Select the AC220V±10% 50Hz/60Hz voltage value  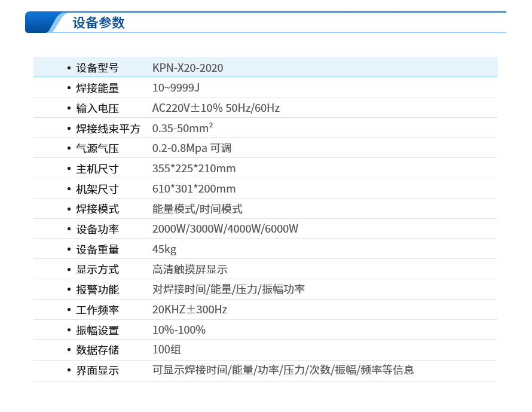[x=216, y=108]
